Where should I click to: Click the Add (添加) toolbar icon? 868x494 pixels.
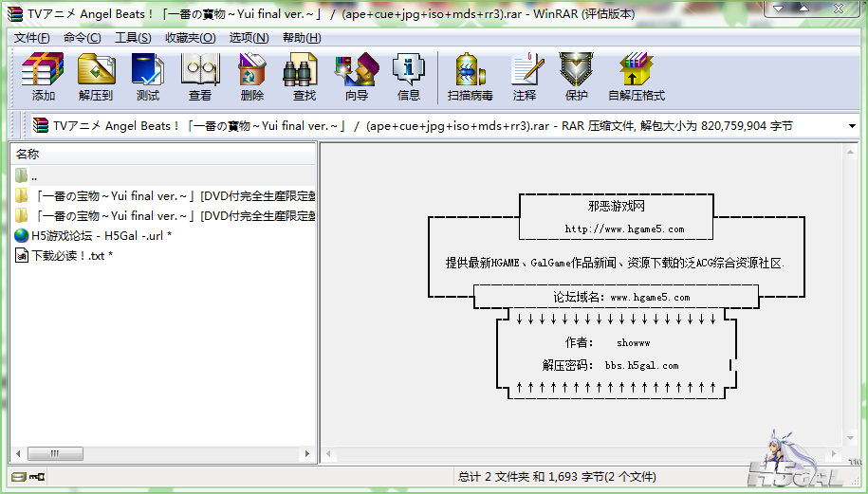click(x=43, y=70)
